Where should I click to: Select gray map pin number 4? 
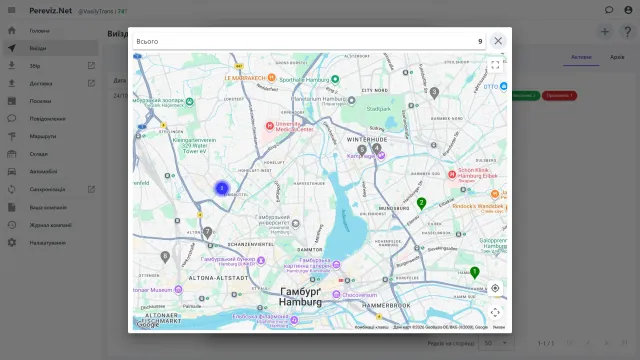coord(377,149)
